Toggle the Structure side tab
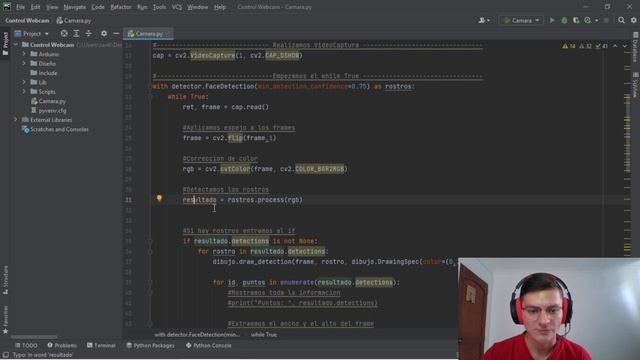The image size is (640, 360). (x=5, y=280)
